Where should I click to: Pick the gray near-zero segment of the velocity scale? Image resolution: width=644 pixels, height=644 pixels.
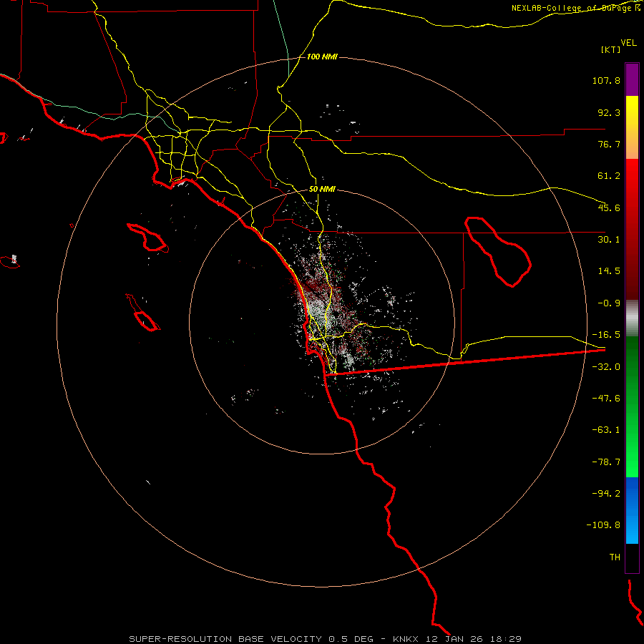point(632,318)
